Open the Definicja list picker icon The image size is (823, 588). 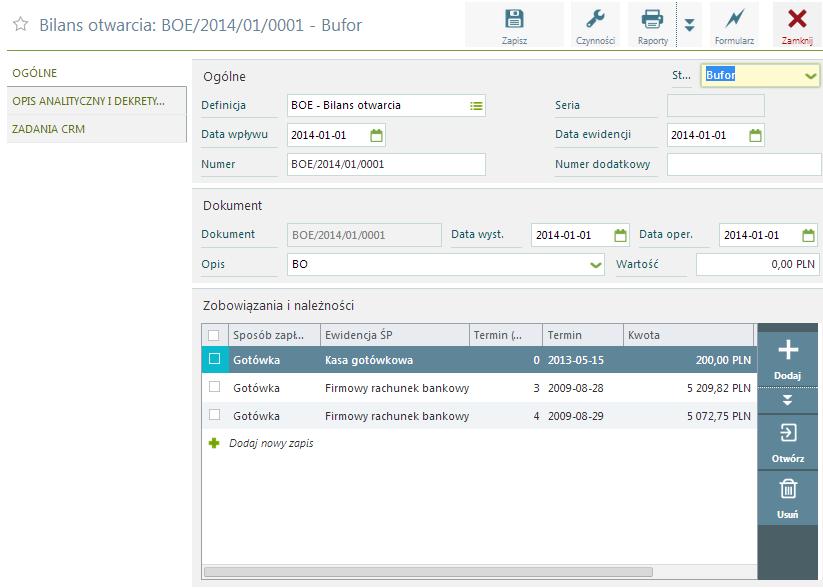point(476,106)
